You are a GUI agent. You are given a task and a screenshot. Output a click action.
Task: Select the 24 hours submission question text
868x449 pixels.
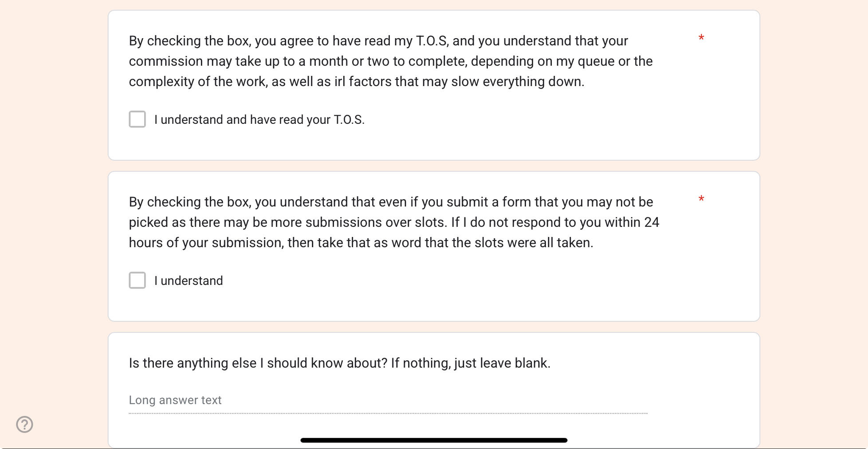pyautogui.click(x=394, y=222)
